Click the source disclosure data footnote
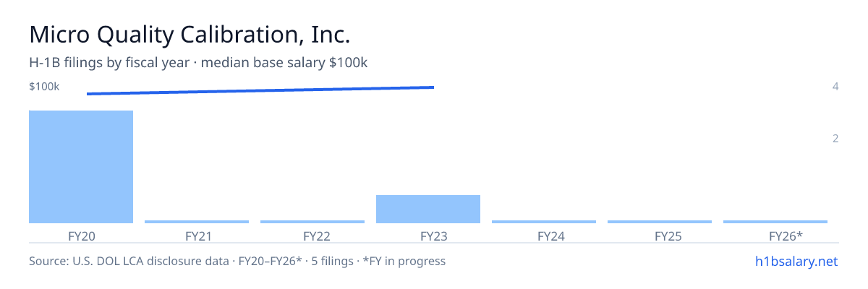Viewport: 868px width, 289px height. point(237,261)
